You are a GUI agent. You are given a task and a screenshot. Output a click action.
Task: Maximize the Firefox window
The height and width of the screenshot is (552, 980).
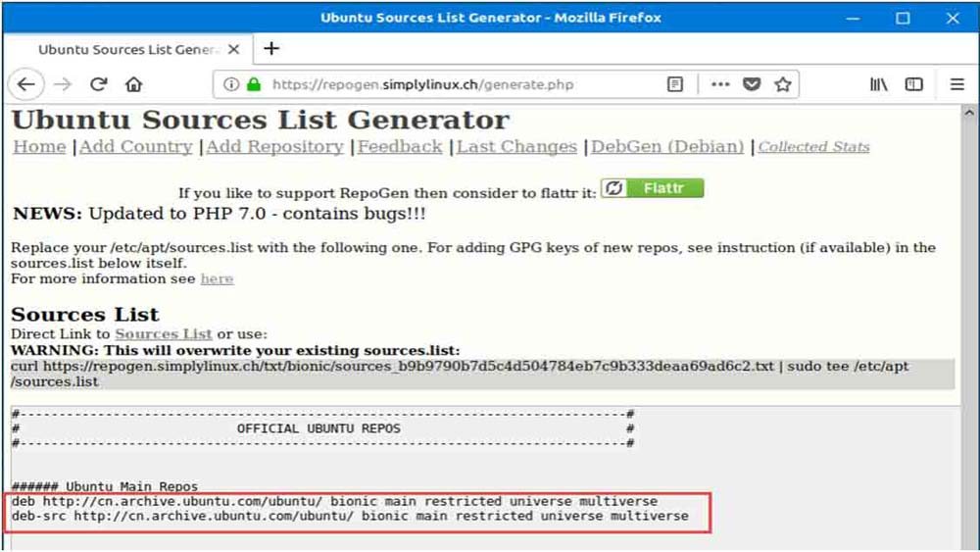903,18
